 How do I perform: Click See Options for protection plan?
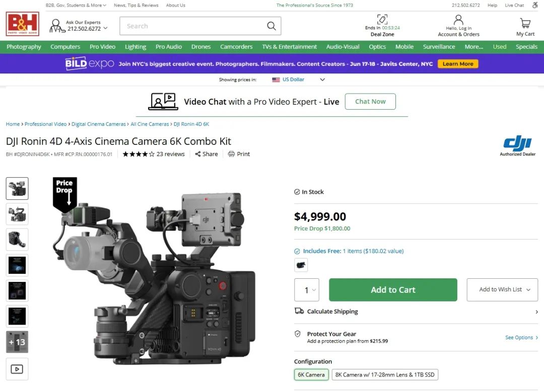click(521, 337)
